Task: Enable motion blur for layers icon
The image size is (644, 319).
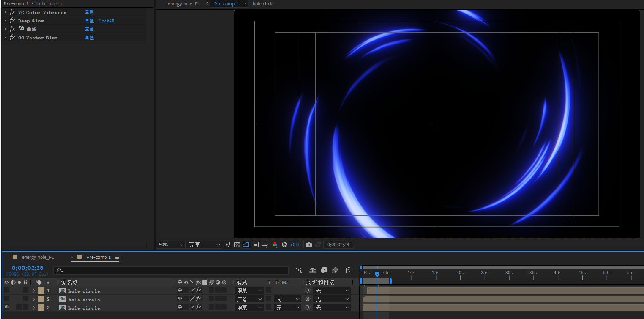Action: click(335, 270)
